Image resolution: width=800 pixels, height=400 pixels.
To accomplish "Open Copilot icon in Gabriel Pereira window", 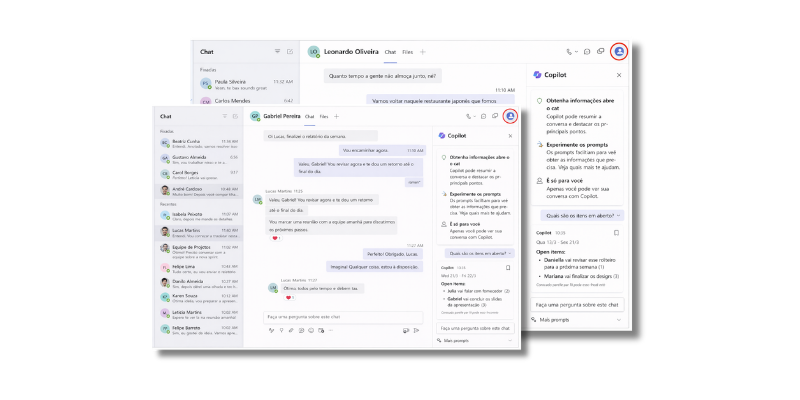I will [510, 116].
